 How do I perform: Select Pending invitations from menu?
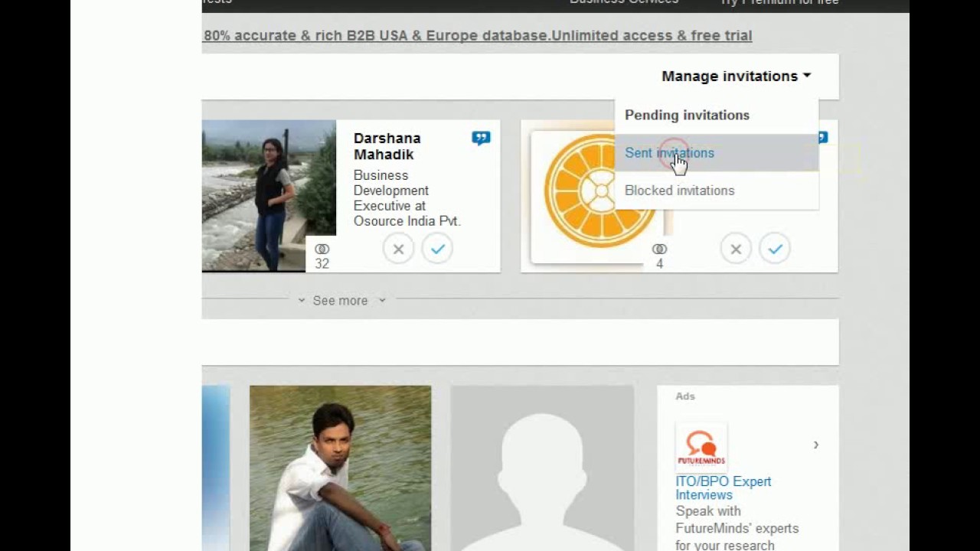(x=687, y=115)
